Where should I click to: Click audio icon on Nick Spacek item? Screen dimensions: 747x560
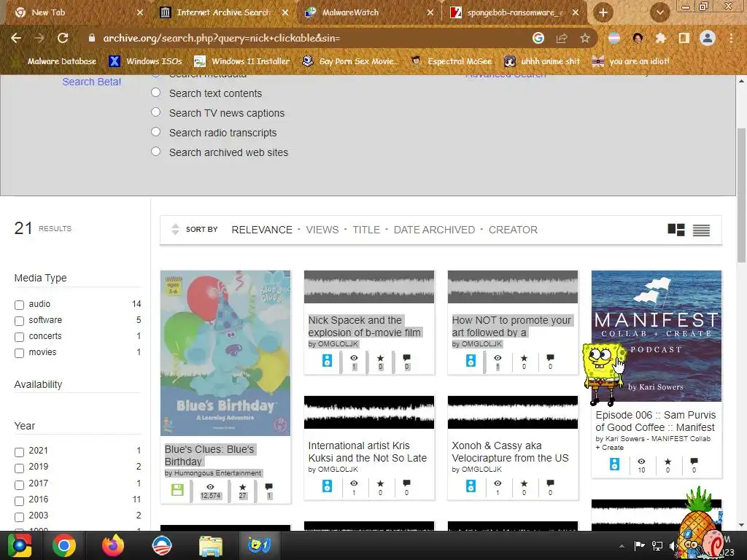coord(327,360)
